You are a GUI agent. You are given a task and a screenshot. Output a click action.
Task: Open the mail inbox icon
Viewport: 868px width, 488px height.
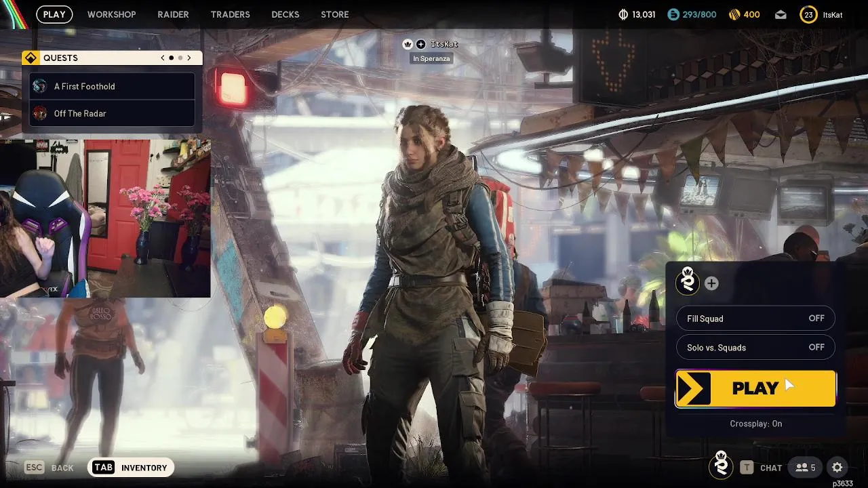781,14
